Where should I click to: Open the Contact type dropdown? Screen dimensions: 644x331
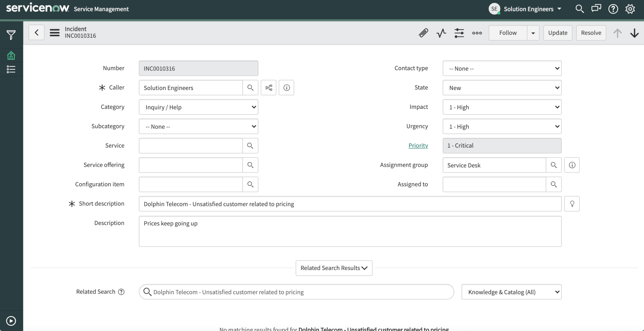pos(501,68)
